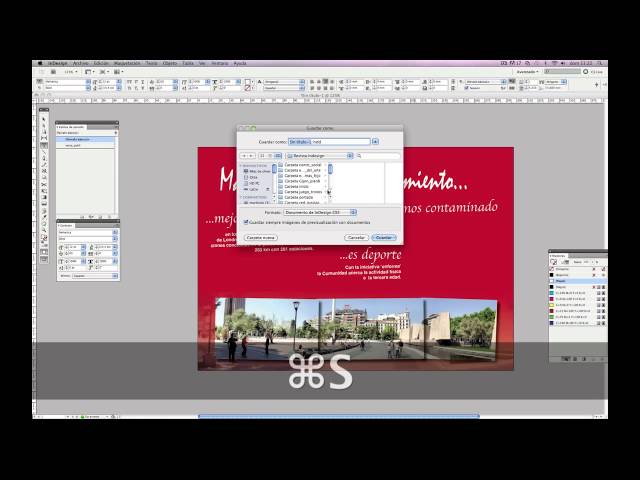Open the Objeto menu

(170, 63)
